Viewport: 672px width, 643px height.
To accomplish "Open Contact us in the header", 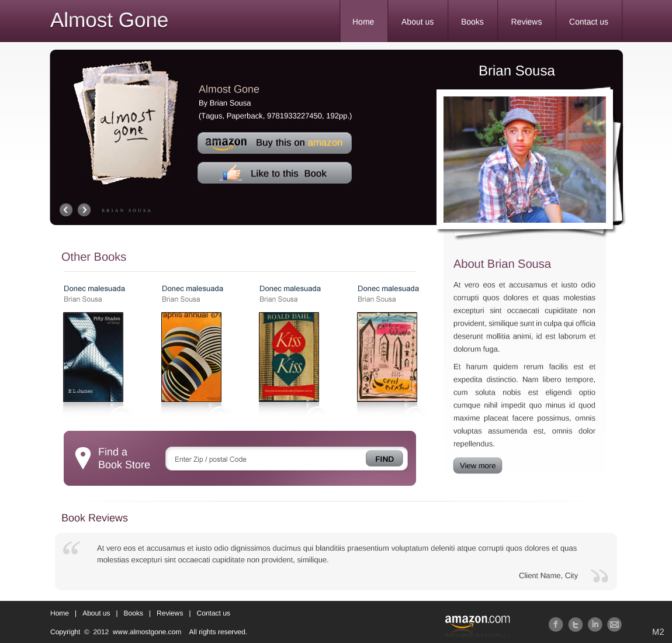I will pos(588,22).
